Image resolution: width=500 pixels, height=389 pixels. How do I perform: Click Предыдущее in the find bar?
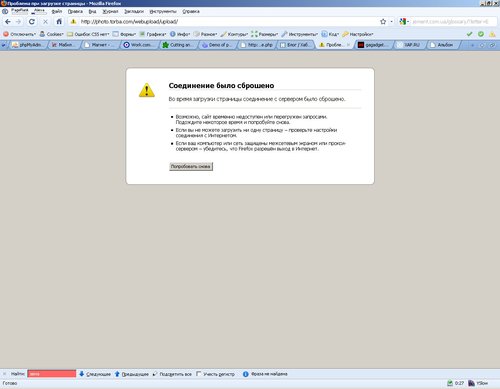tap(132, 374)
